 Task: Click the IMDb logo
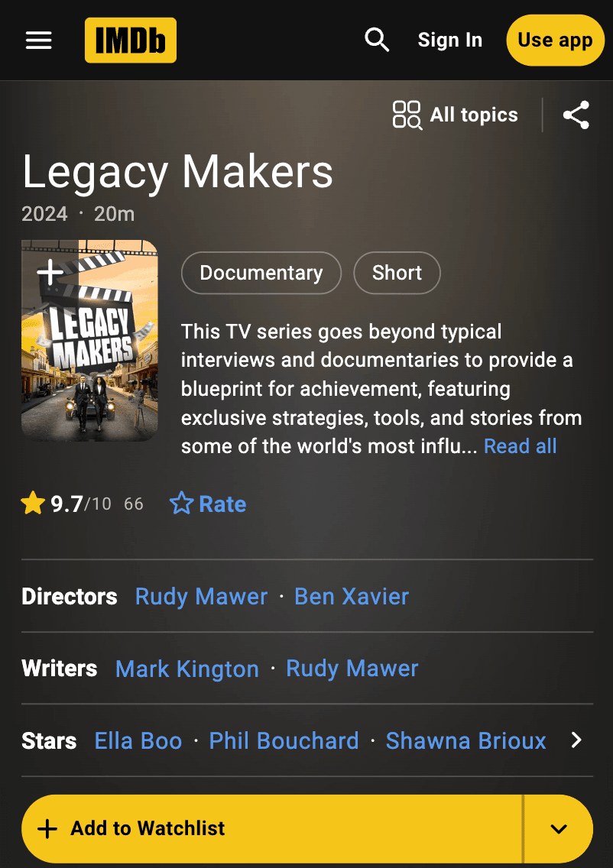pyautogui.click(x=131, y=40)
